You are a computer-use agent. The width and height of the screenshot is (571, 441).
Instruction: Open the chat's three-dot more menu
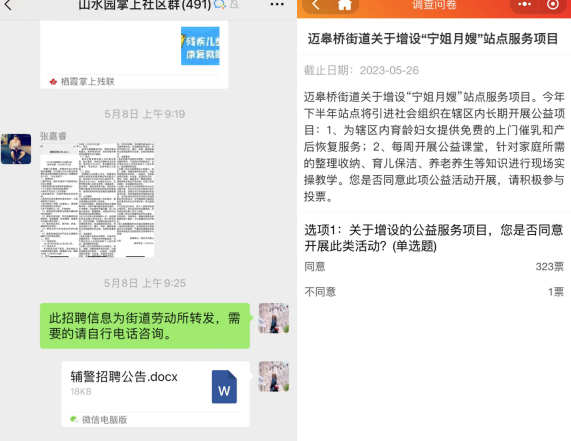click(x=277, y=4)
